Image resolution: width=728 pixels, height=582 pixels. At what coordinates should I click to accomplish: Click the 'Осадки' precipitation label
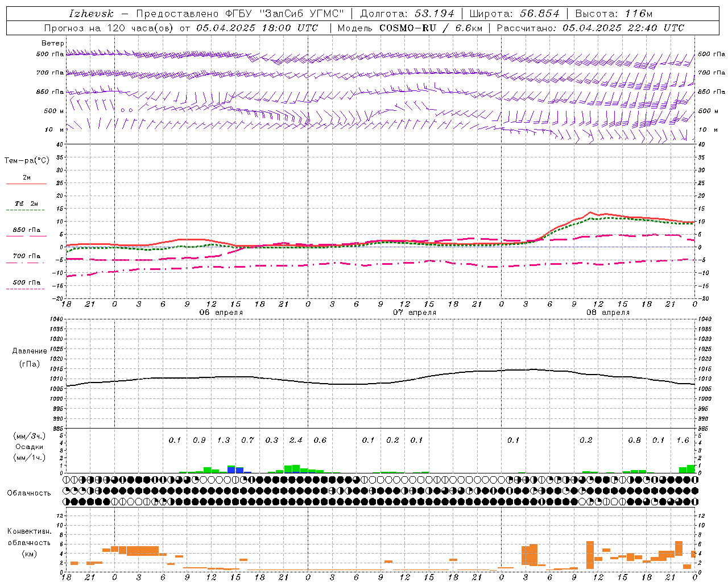point(30,447)
